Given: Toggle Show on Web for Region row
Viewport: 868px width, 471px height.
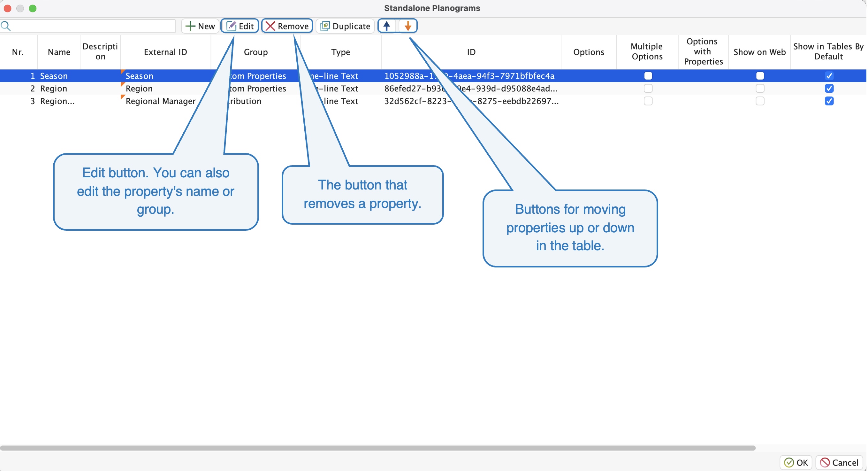Looking at the screenshot, I should pos(760,88).
